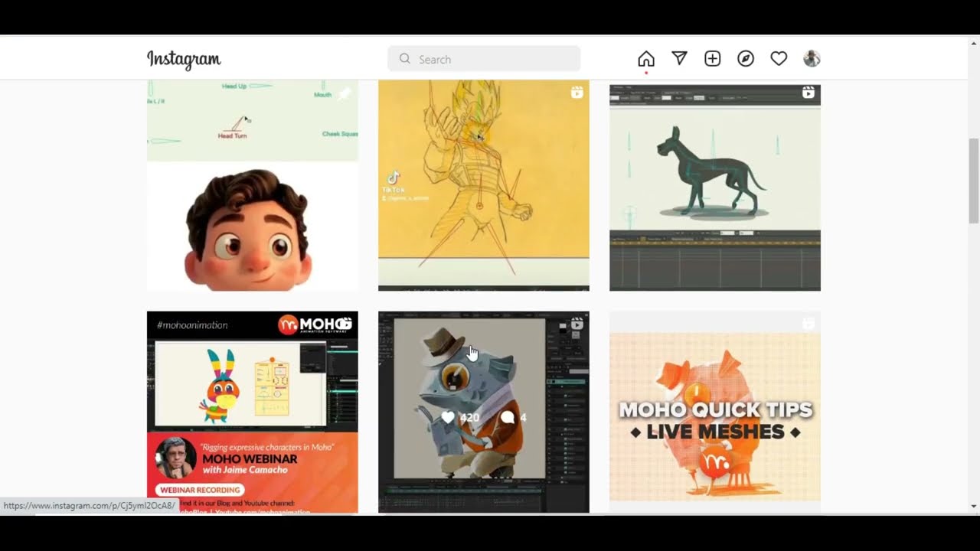
Task: Open the frog character with hat post
Action: click(484, 412)
